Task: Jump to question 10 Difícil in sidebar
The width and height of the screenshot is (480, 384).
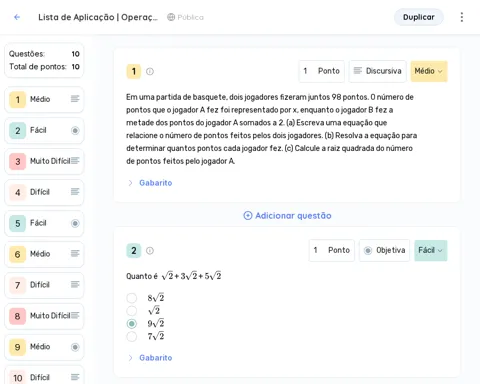Action: click(44, 375)
